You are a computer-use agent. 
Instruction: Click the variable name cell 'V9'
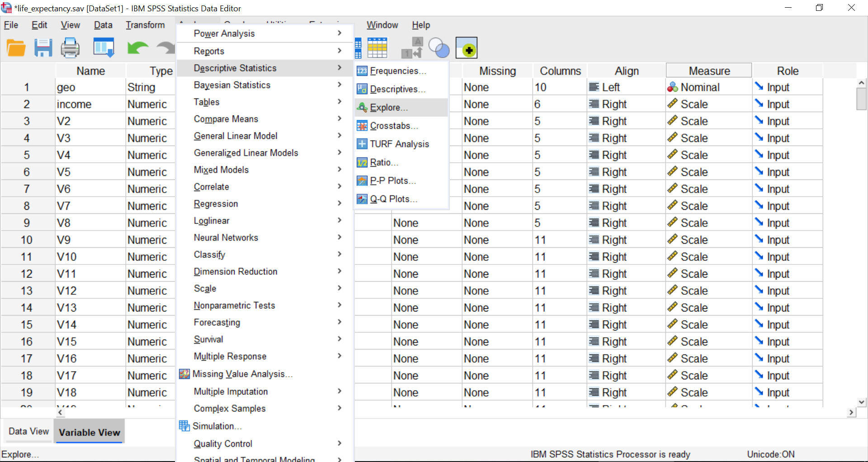90,240
